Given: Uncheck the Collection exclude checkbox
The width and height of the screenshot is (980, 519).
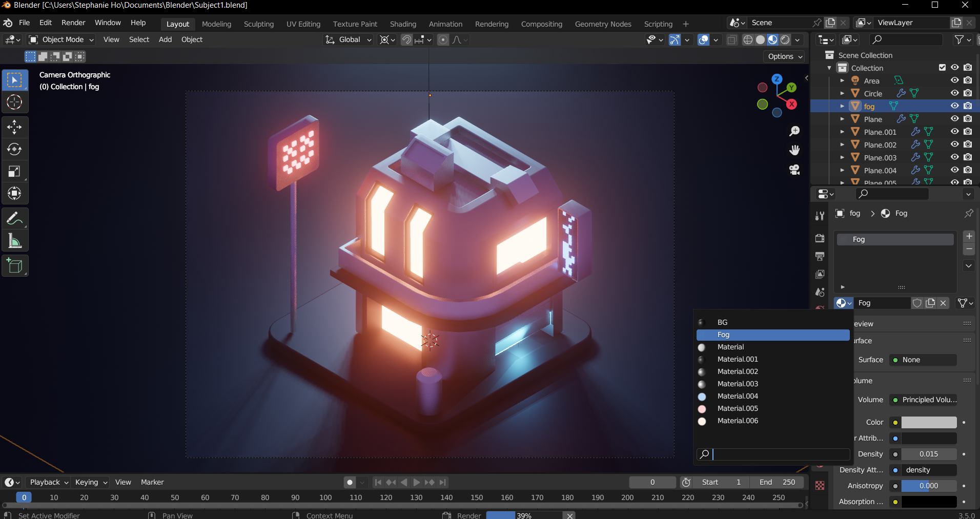Looking at the screenshot, I should (942, 67).
